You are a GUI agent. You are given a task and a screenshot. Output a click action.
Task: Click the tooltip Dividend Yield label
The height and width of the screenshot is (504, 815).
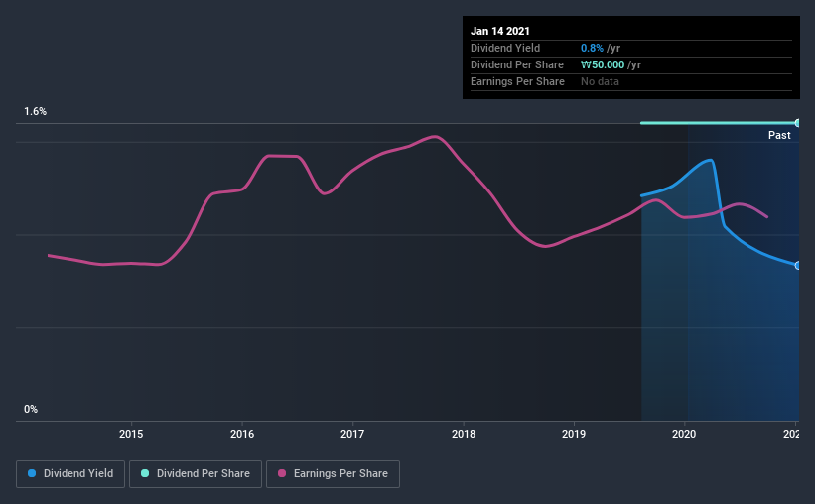click(x=505, y=48)
